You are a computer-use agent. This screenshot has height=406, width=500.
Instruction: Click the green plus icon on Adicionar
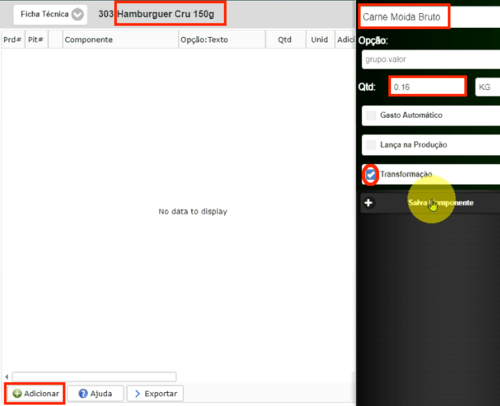coord(17,394)
